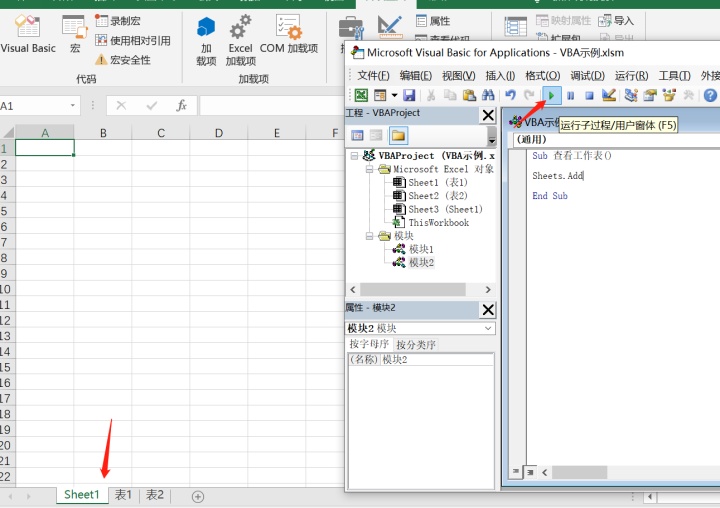Select column B header
Screen dimensions: 720x508
point(103,133)
